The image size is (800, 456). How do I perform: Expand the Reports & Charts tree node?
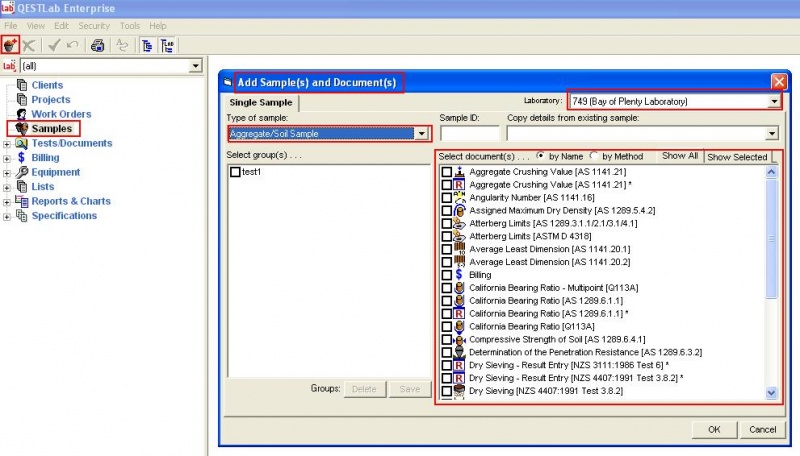(7, 201)
